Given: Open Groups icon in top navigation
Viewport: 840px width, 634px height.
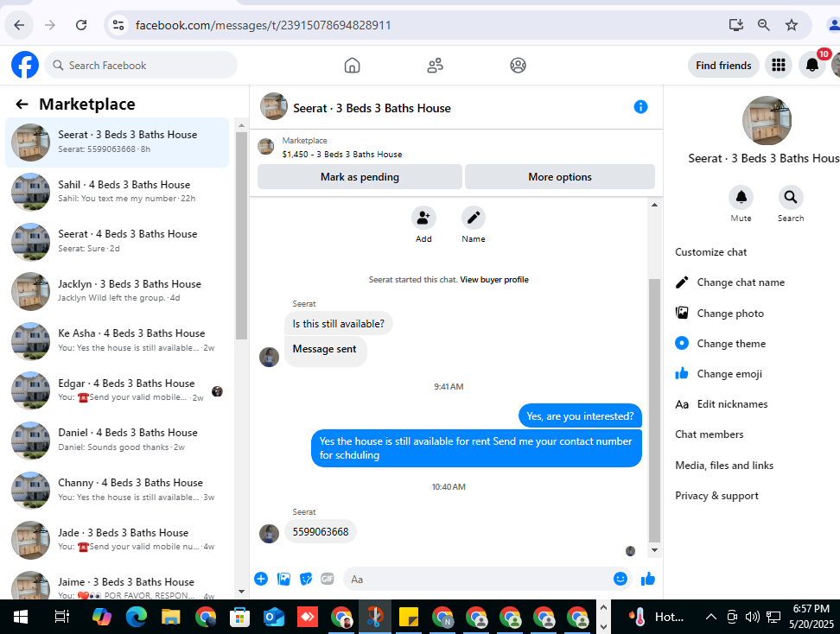Looking at the screenshot, I should tap(518, 66).
